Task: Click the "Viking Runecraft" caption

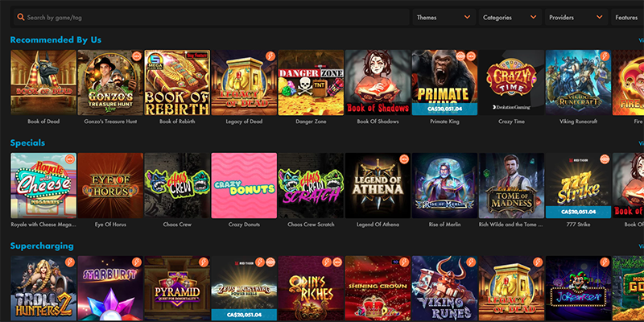Action: pyautogui.click(x=578, y=122)
